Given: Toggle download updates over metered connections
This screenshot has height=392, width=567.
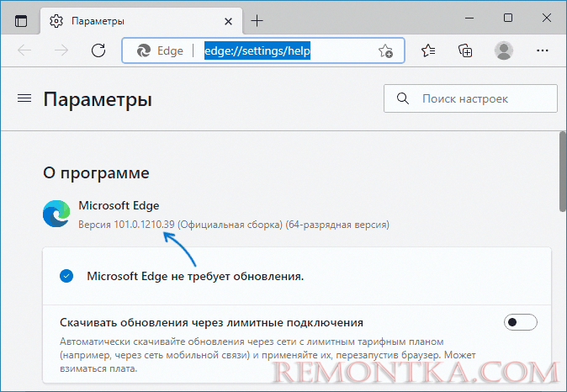Looking at the screenshot, I should point(521,322).
